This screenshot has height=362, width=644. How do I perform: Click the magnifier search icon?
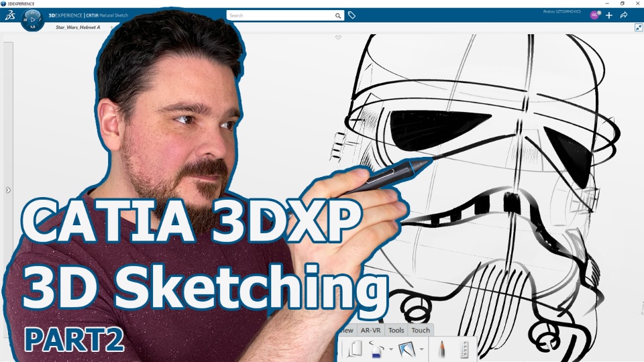338,15
